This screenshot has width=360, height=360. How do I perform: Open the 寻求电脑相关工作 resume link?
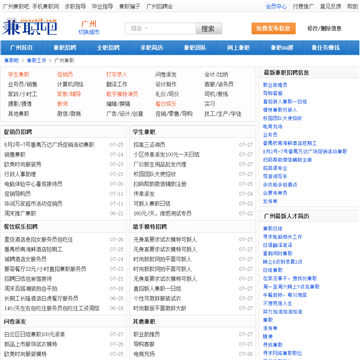[282, 237]
